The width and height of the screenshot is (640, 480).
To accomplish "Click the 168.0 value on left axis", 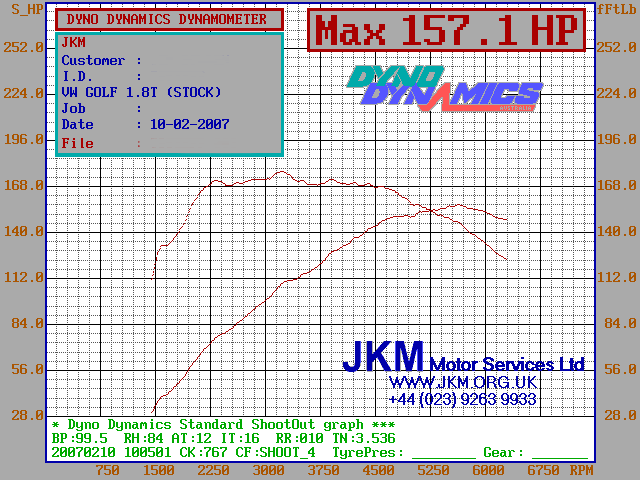I will click(24, 185).
